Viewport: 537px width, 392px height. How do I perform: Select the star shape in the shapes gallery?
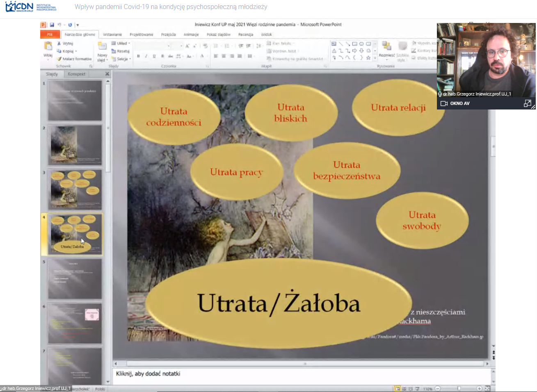[x=368, y=58]
